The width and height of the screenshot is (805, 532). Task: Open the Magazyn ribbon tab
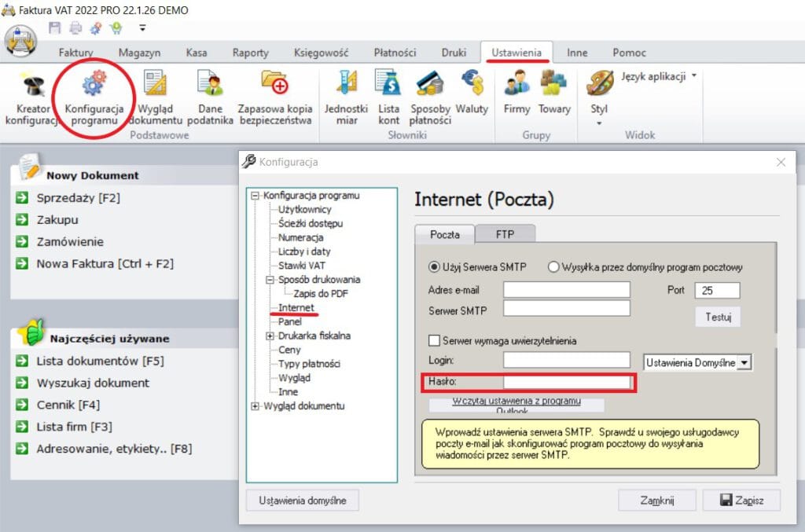point(139,53)
